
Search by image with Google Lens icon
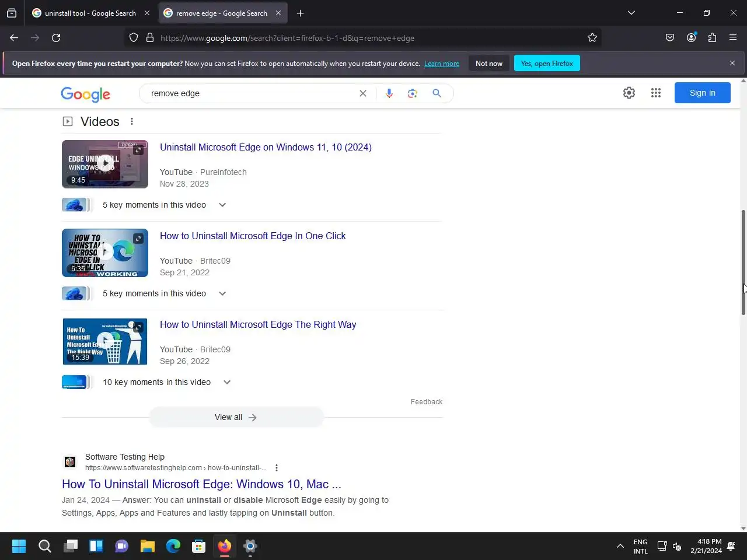tap(413, 93)
